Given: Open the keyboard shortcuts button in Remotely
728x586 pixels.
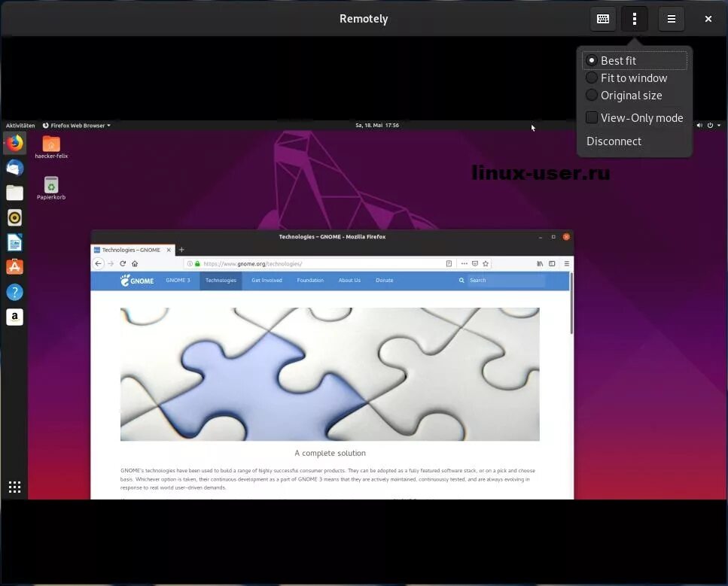Looking at the screenshot, I should [x=602, y=19].
